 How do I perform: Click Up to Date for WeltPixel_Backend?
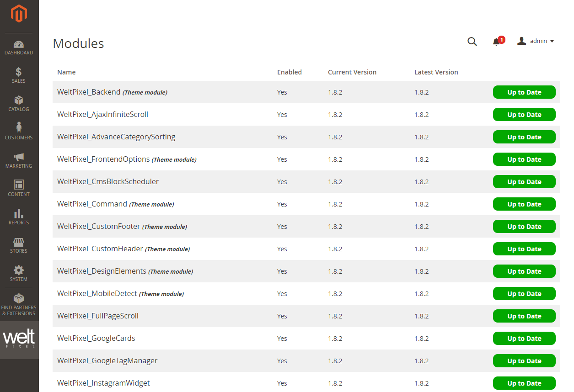(524, 92)
